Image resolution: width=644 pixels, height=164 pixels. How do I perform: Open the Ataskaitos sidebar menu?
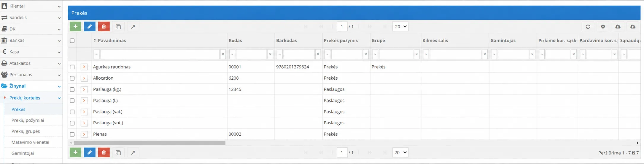[x=31, y=63]
